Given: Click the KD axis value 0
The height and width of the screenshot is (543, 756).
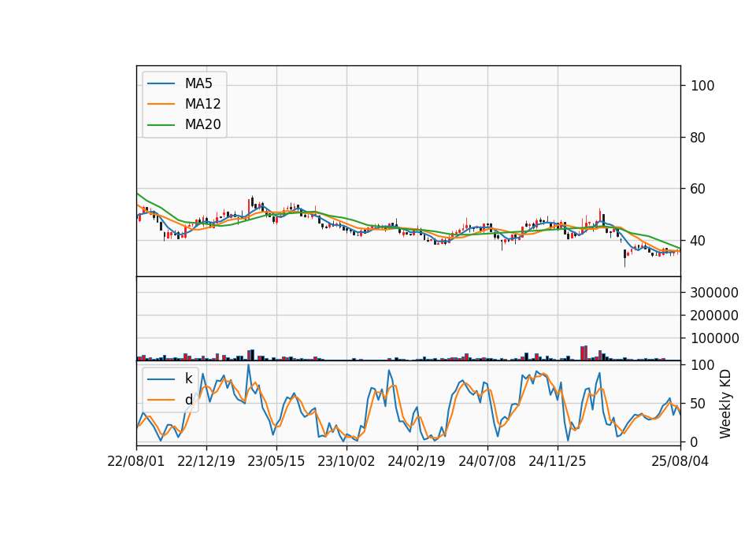Looking at the screenshot, I should (x=695, y=441).
